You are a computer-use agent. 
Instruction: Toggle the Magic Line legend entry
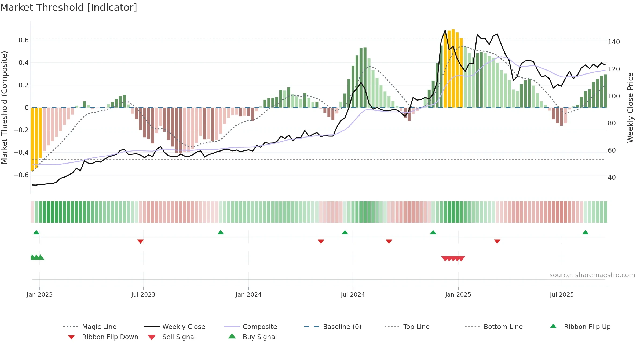[90, 327]
